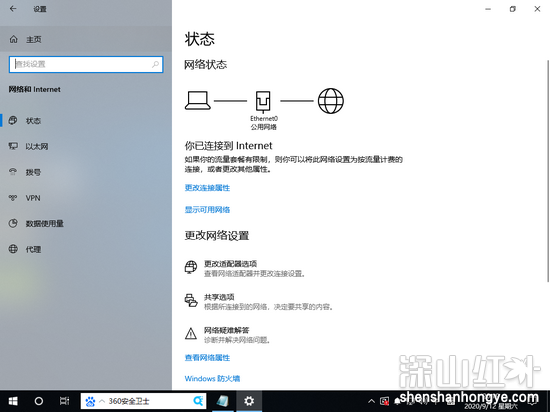The height and width of the screenshot is (412, 550).
Task: Click the Ethernet0 adapter icon in diagram
Action: pyautogui.click(x=263, y=101)
